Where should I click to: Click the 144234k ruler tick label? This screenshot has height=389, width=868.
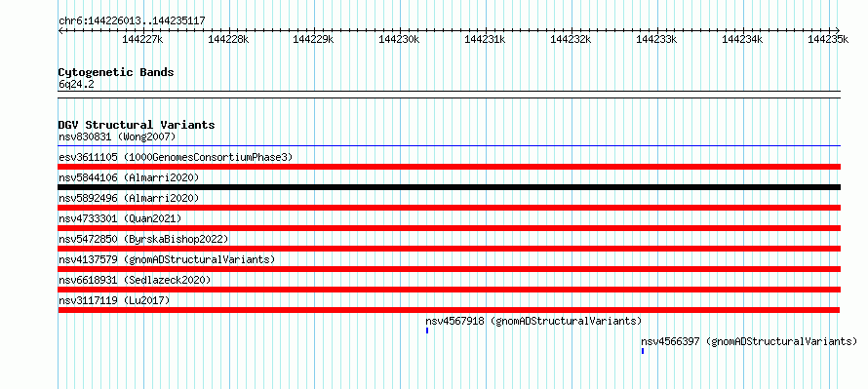(742, 39)
